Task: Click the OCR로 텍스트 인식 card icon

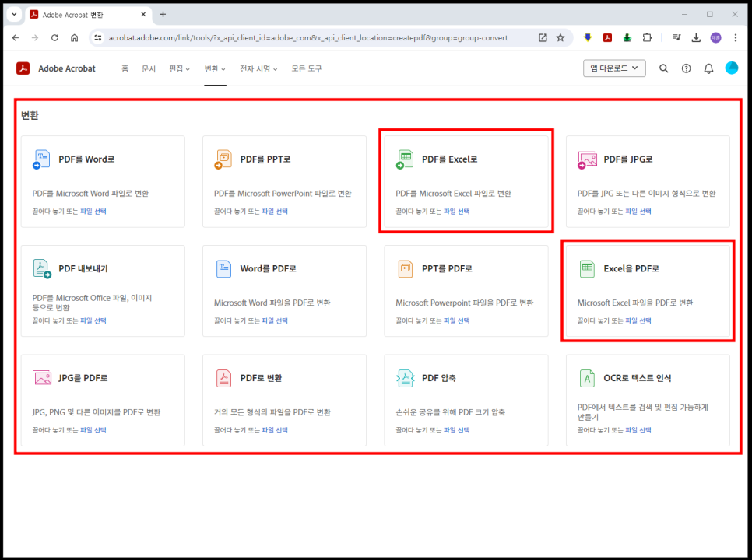Action: (x=587, y=378)
